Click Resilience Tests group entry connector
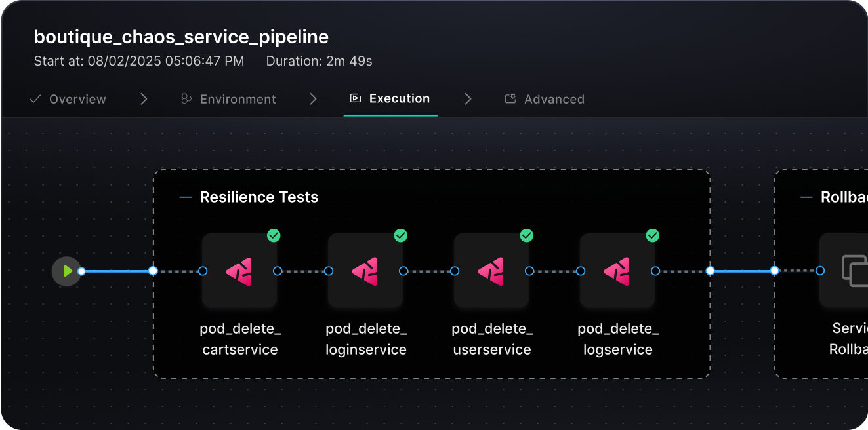868x430 pixels. pyautogui.click(x=153, y=271)
